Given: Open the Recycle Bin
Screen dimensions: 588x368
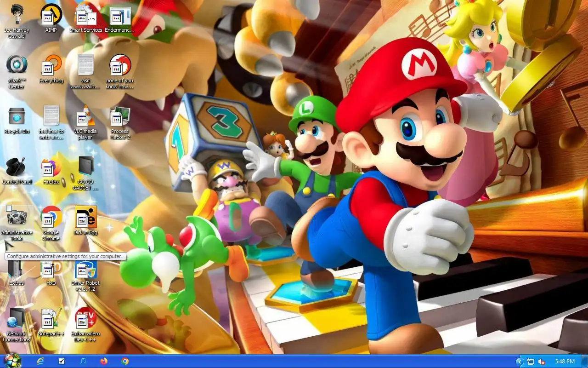Looking at the screenshot, I should click(x=17, y=120).
